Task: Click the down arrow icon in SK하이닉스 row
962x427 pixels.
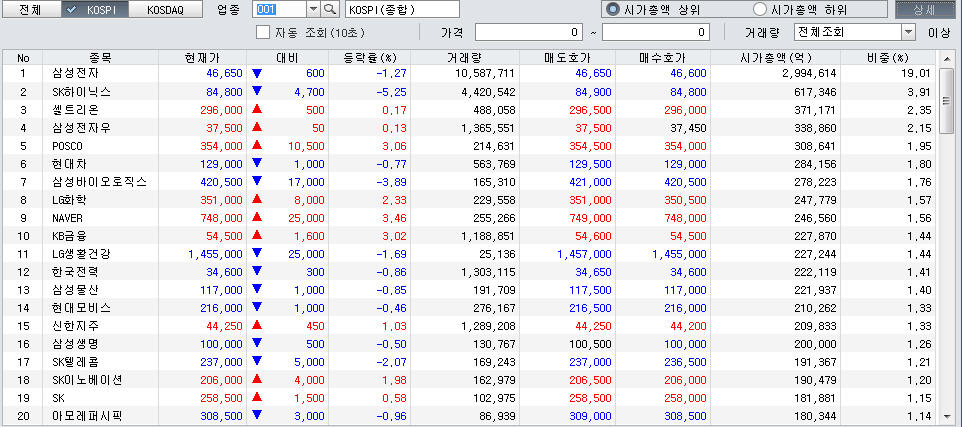Action: point(257,91)
